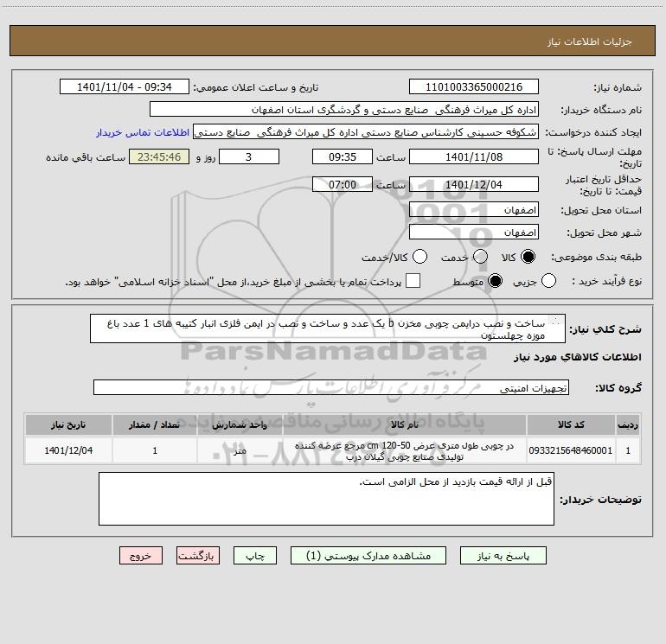Click تعداد / مقدار column header
666x644 pixels.
click(155, 424)
